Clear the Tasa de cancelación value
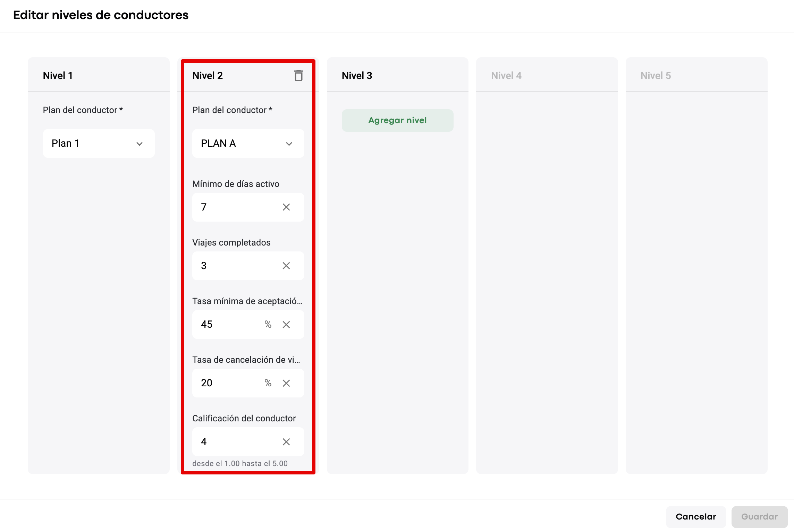 tap(286, 383)
